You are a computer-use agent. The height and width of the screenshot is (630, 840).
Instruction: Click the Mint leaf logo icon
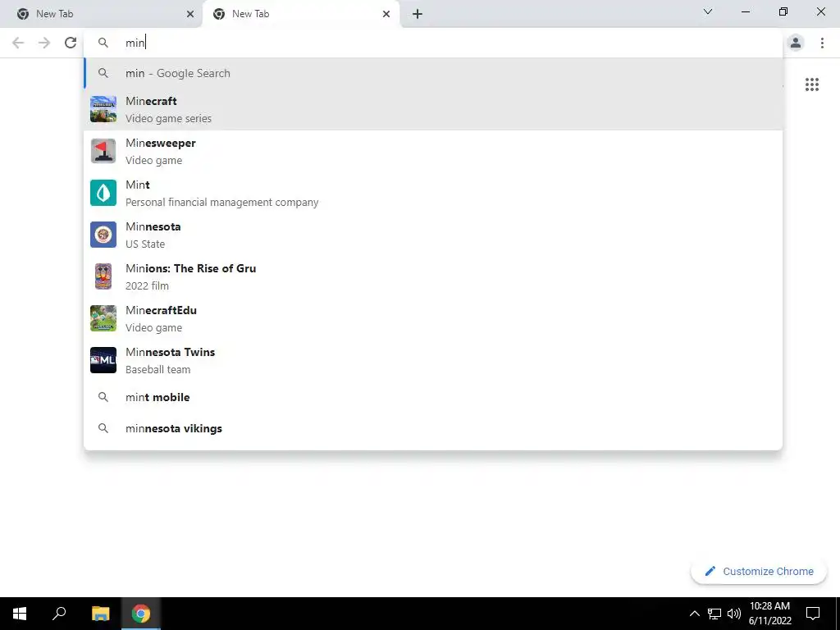103,193
